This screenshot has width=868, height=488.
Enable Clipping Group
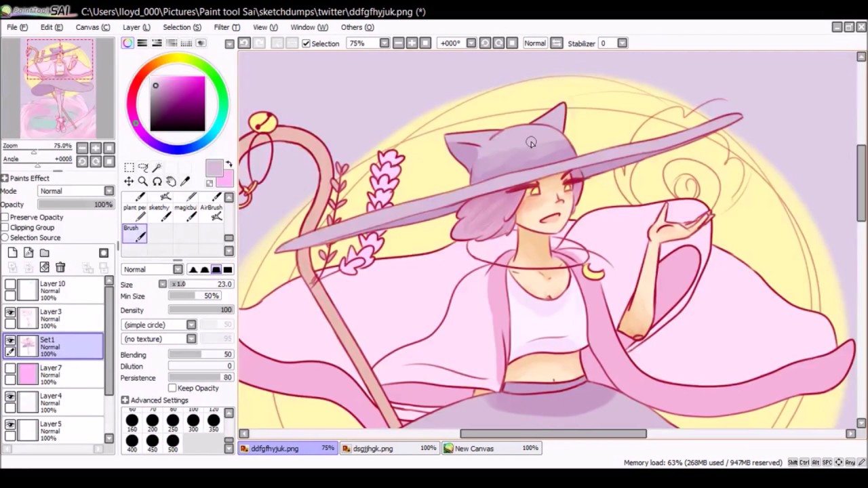5,228
